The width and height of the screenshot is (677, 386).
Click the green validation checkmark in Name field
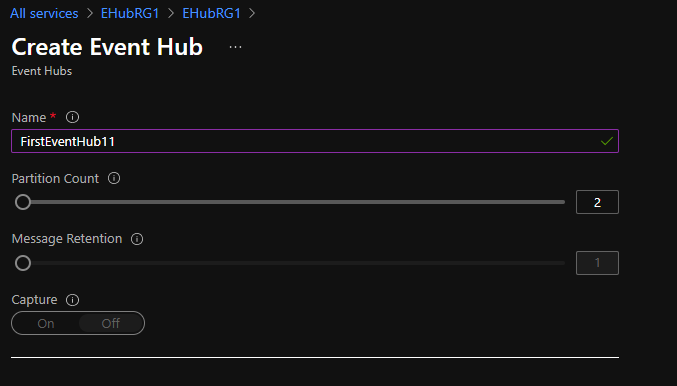click(607, 141)
